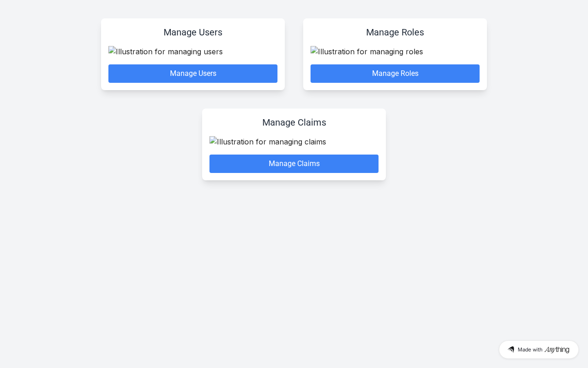The width and height of the screenshot is (588, 368).
Task: Click the 'Made with' text in badge
Action: (530, 350)
